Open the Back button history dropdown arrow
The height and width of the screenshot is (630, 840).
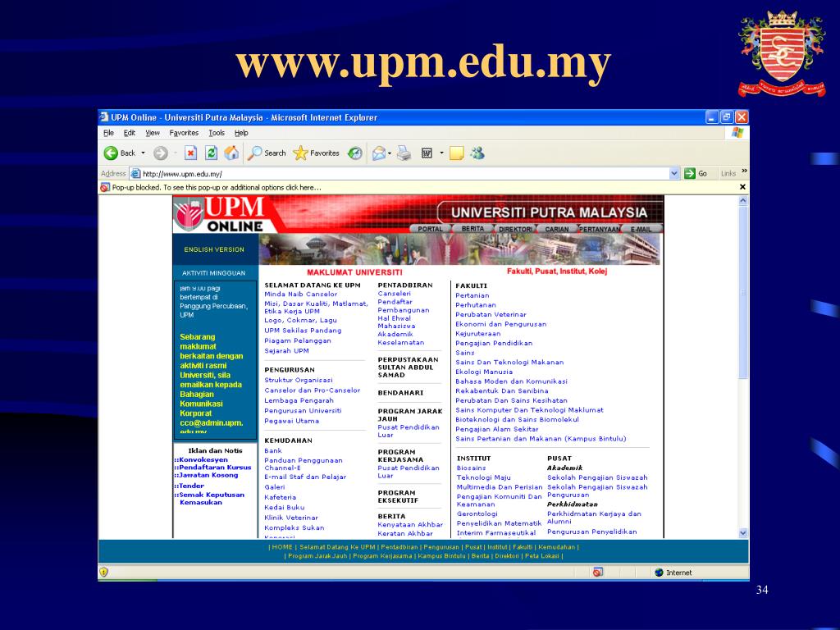143,153
